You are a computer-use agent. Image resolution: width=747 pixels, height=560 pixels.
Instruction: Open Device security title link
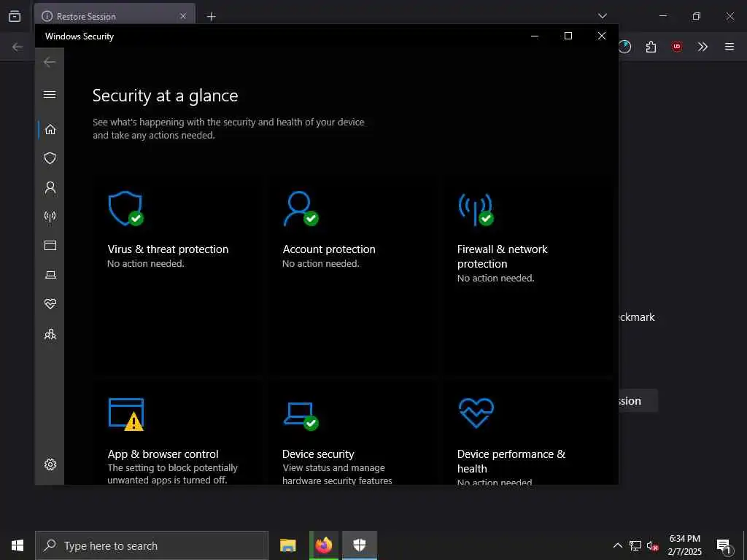[318, 454]
